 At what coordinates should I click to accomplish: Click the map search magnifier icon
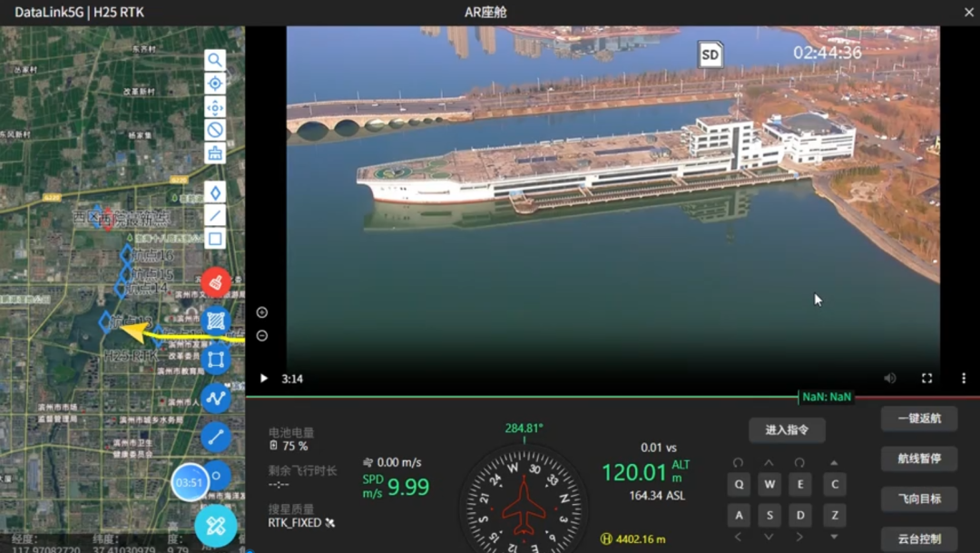pos(215,61)
